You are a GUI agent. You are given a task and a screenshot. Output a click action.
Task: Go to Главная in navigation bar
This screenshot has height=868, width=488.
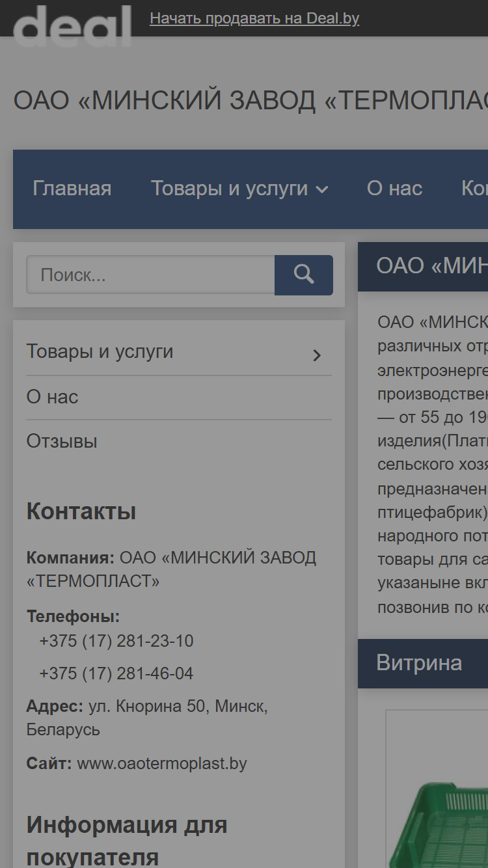point(72,189)
